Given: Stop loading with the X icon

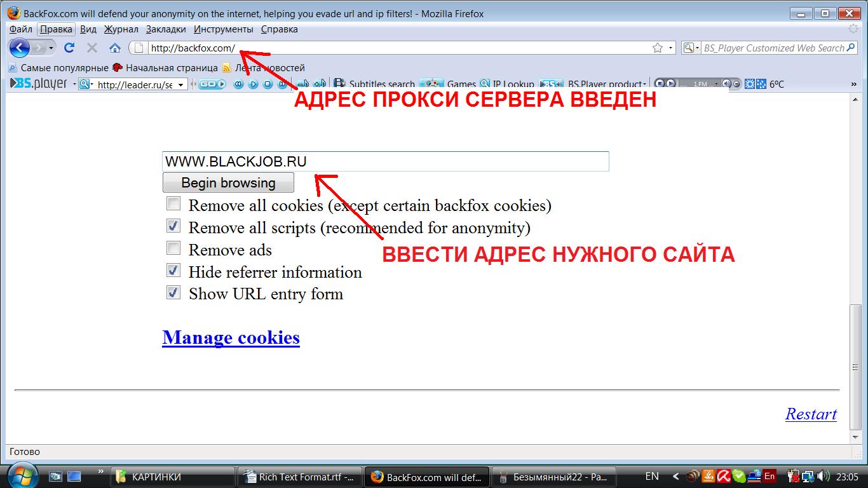Looking at the screenshot, I should tap(92, 48).
